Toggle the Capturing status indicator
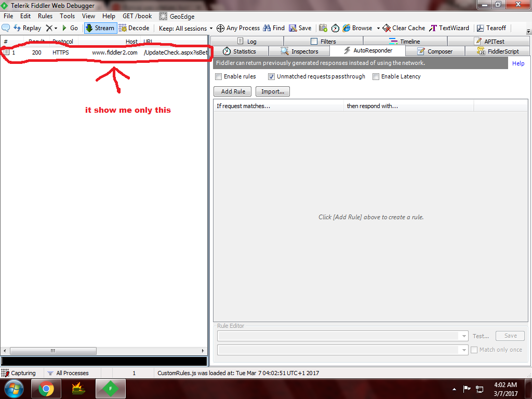Viewport: 532px width, 399px height. (x=19, y=373)
